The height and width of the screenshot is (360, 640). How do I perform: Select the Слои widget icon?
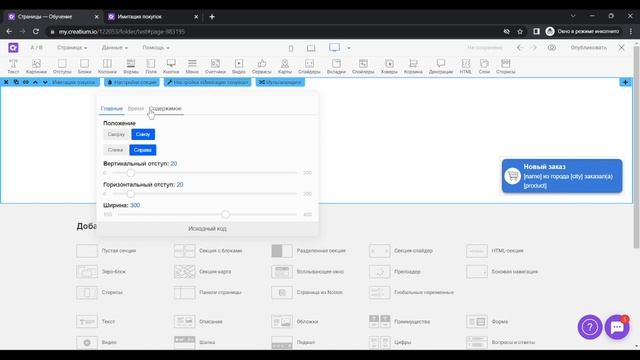[484, 66]
